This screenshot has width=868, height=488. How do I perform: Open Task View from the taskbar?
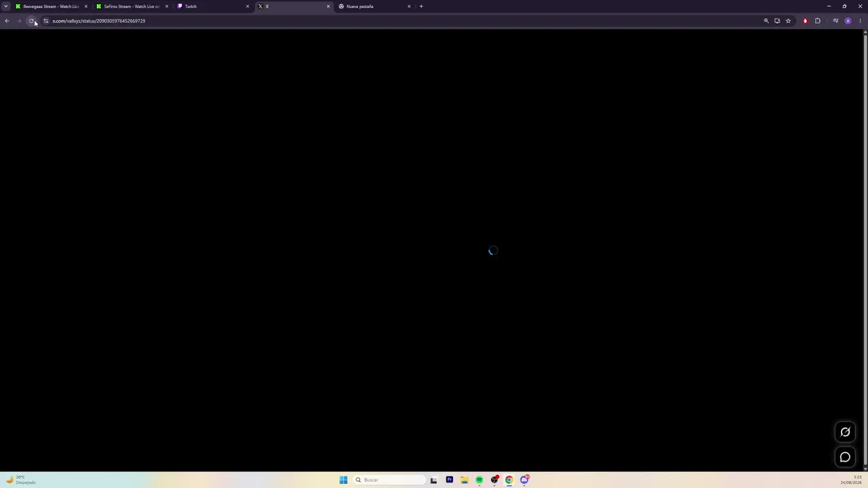coord(433,480)
